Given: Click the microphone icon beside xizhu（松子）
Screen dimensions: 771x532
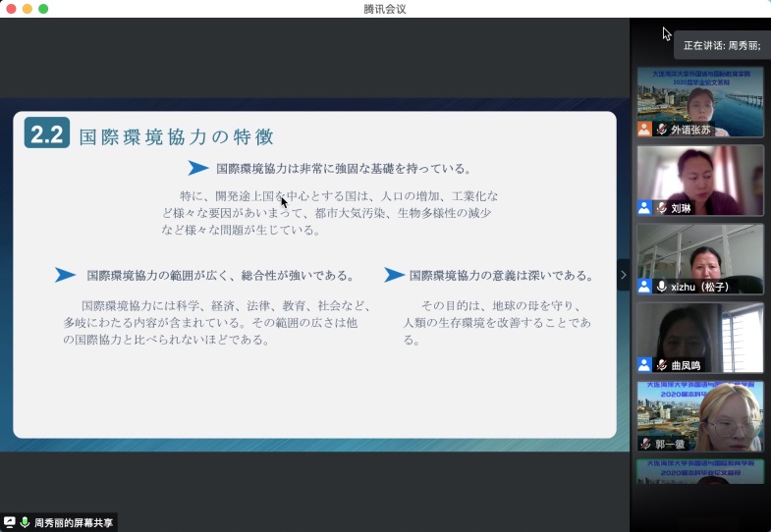Looking at the screenshot, I should 662,286.
